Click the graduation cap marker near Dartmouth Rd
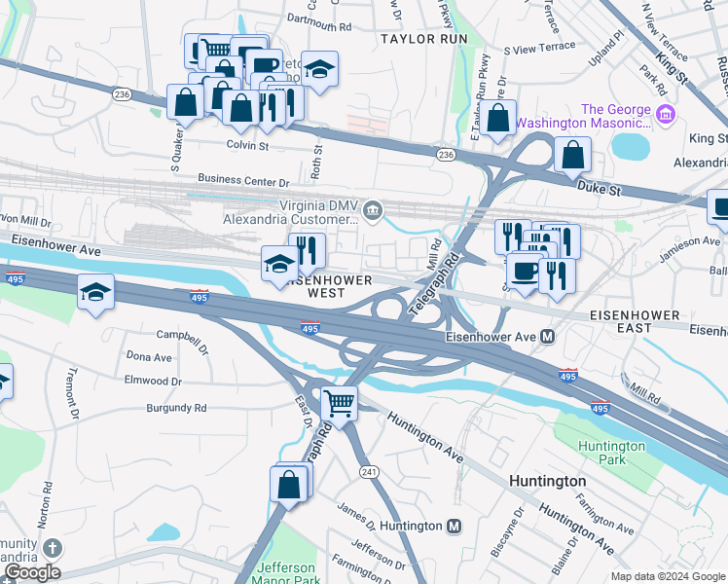Screen dimensions: 728x584 (x=319, y=70)
